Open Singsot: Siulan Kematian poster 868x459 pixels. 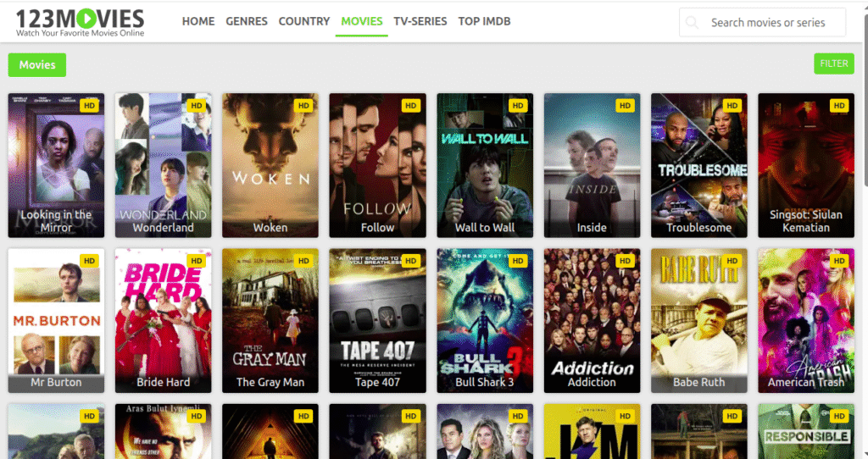806,165
